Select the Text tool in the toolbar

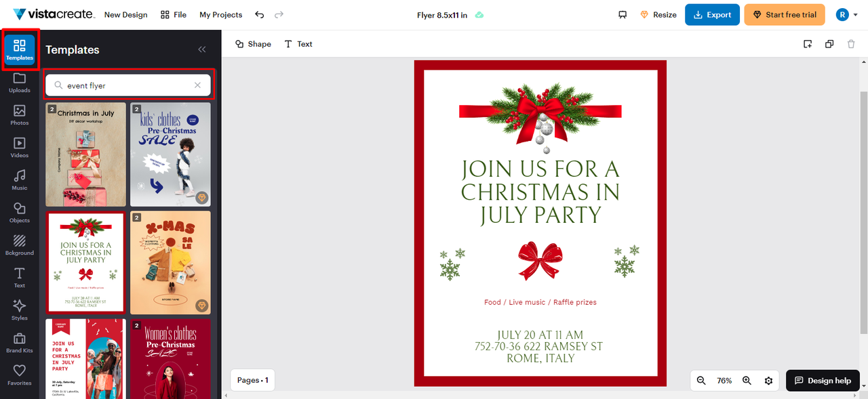click(x=298, y=44)
